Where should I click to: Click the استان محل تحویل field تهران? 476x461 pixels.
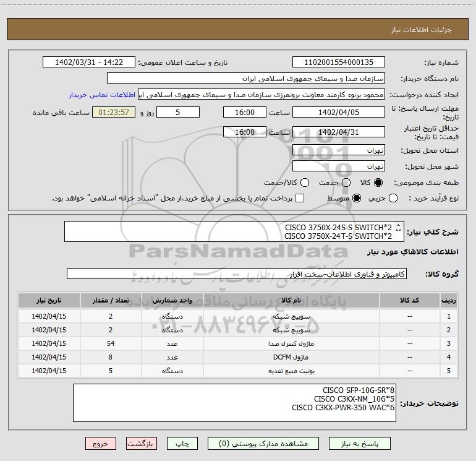(x=339, y=150)
